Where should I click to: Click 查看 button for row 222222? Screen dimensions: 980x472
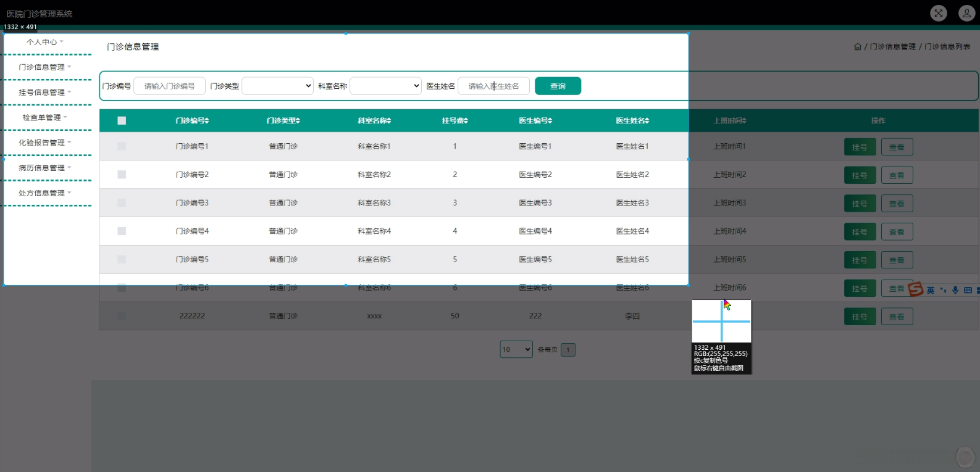pyautogui.click(x=897, y=317)
